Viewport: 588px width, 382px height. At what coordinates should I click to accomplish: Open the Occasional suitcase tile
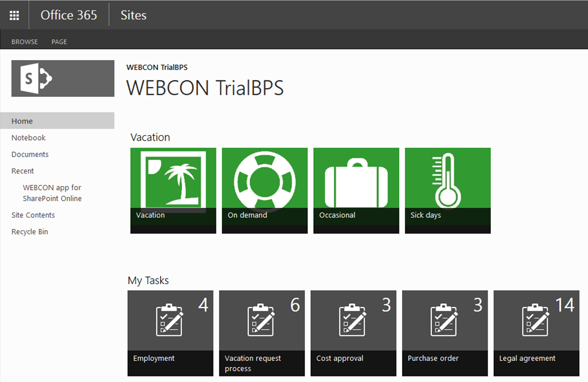coord(356,190)
